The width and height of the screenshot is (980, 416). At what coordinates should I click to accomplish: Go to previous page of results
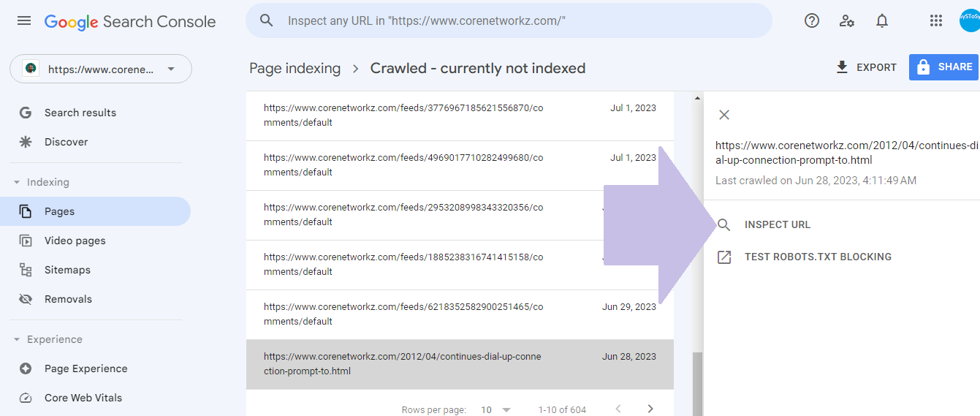(x=618, y=409)
